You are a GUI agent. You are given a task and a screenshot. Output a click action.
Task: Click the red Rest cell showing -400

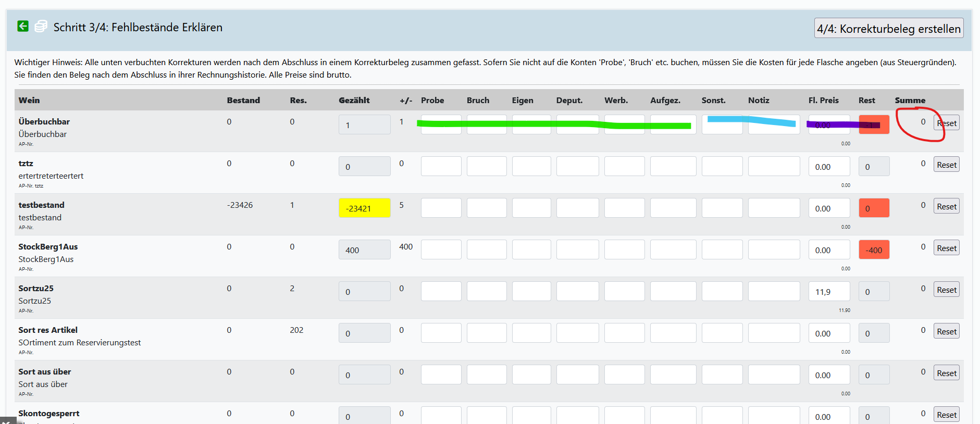tap(874, 250)
